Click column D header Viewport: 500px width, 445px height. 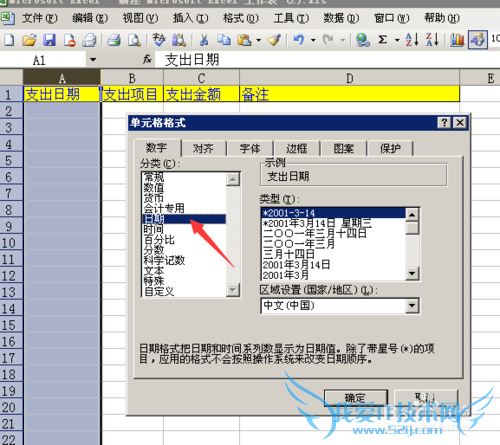[x=349, y=78]
